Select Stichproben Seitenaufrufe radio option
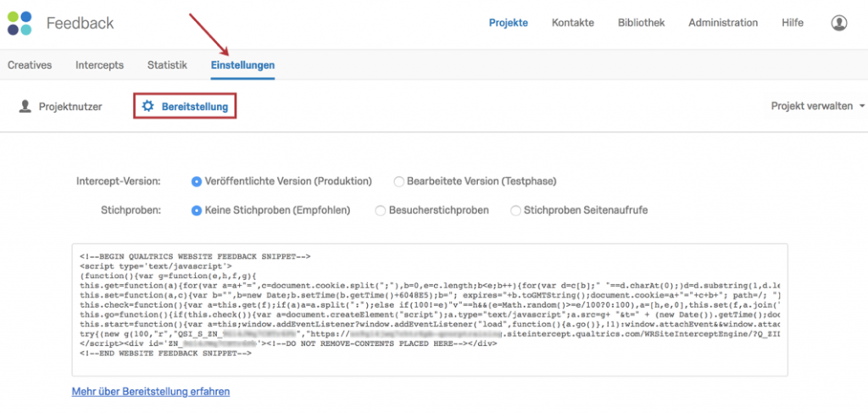 (x=515, y=210)
